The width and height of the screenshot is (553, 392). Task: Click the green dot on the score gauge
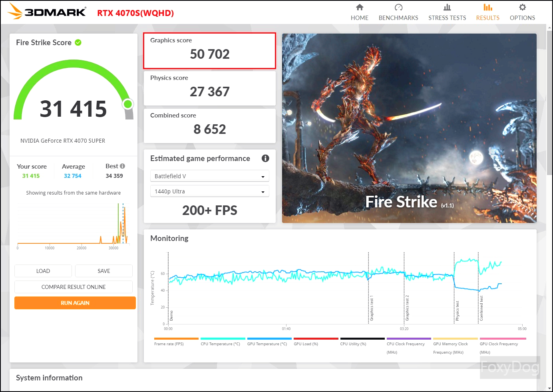point(128,104)
